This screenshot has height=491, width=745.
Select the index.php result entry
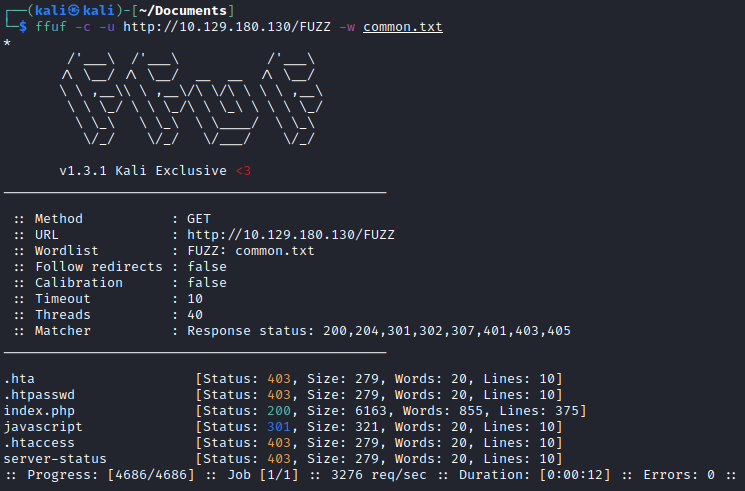pos(40,411)
